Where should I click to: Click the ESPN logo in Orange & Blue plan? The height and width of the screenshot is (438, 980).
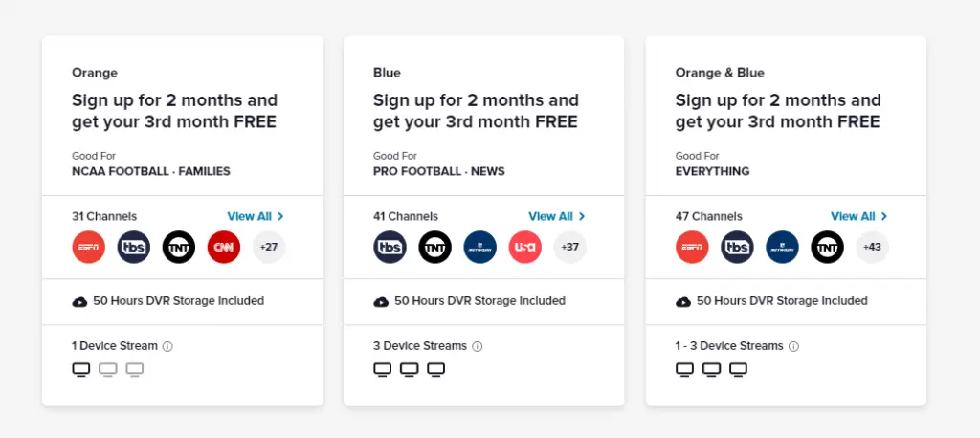[x=692, y=247]
